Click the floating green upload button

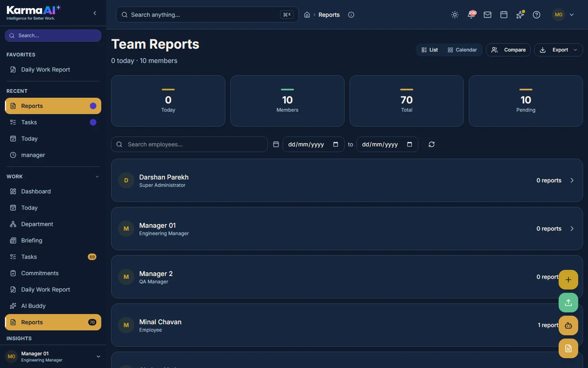click(x=568, y=303)
